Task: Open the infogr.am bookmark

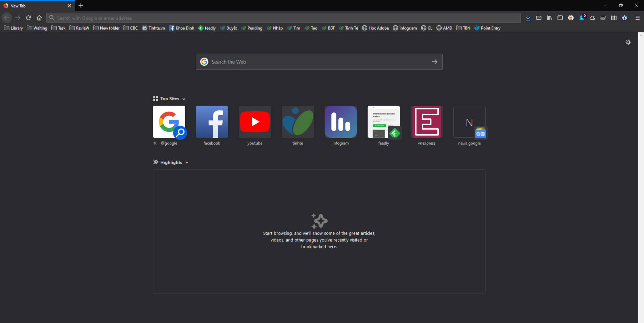Action: point(405,28)
